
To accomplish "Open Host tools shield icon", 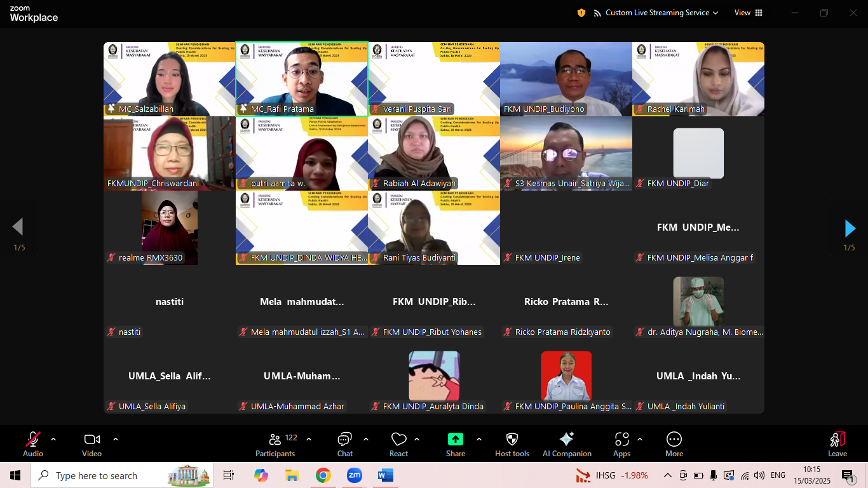I will coord(512,440).
